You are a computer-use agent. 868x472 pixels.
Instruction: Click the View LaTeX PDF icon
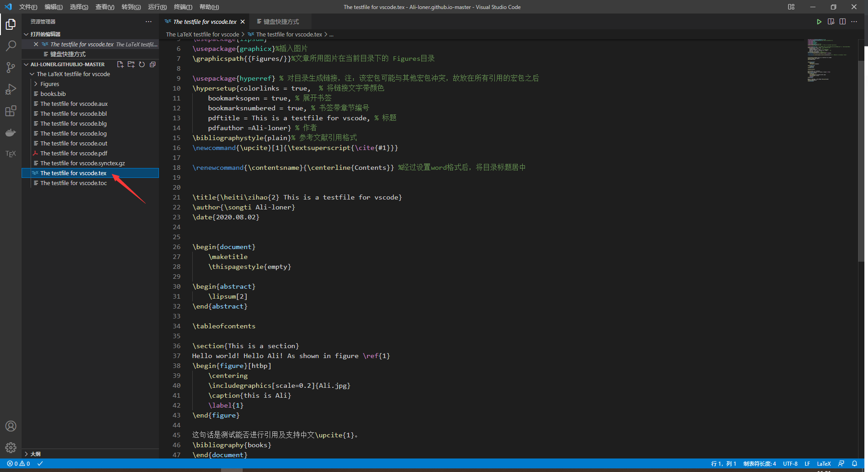(x=831, y=22)
